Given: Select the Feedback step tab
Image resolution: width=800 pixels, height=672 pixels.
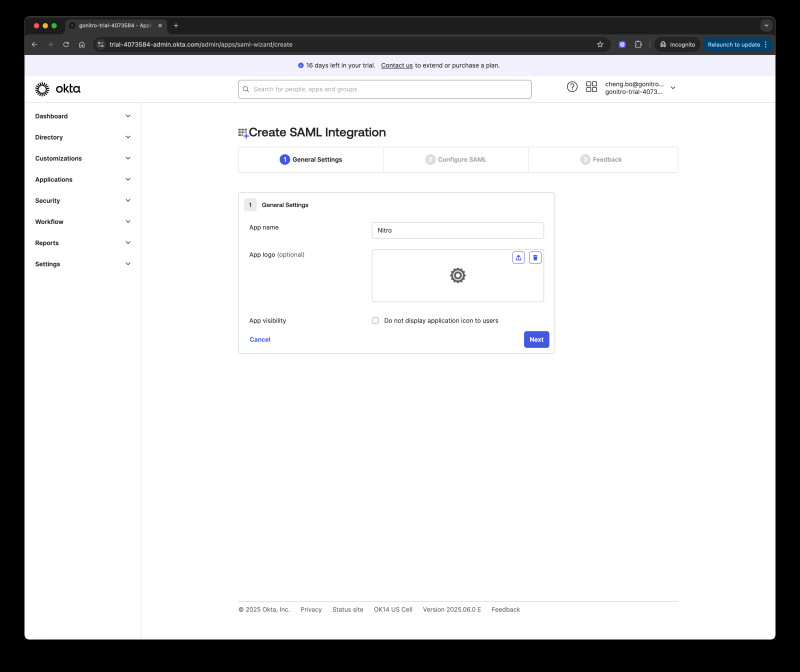Looking at the screenshot, I should [603, 160].
